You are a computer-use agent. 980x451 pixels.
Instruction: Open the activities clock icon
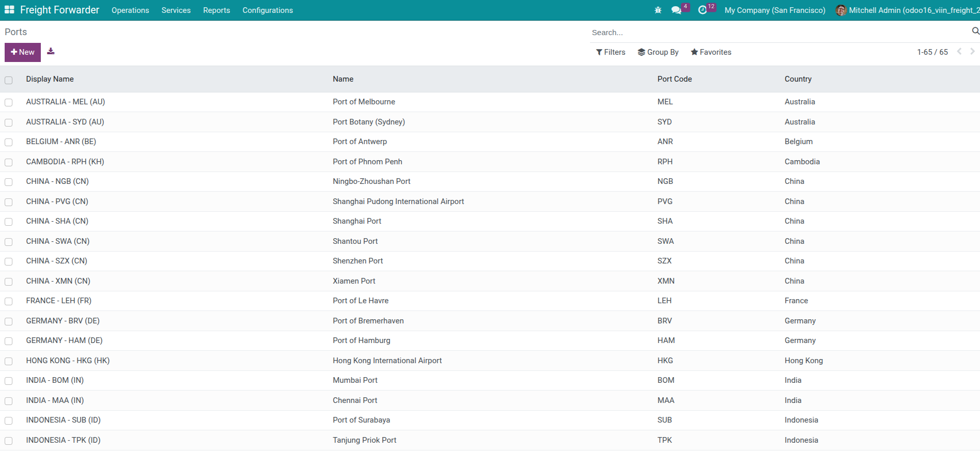point(703,10)
